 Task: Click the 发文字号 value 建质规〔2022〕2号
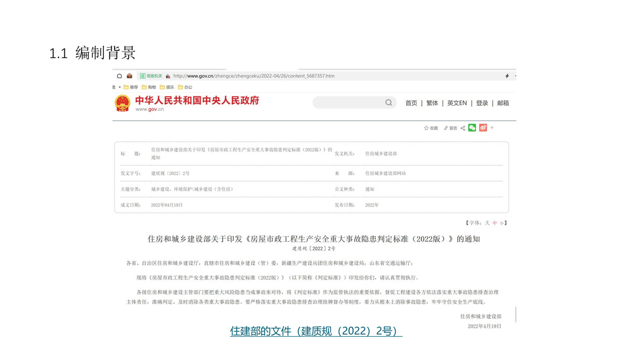click(170, 173)
